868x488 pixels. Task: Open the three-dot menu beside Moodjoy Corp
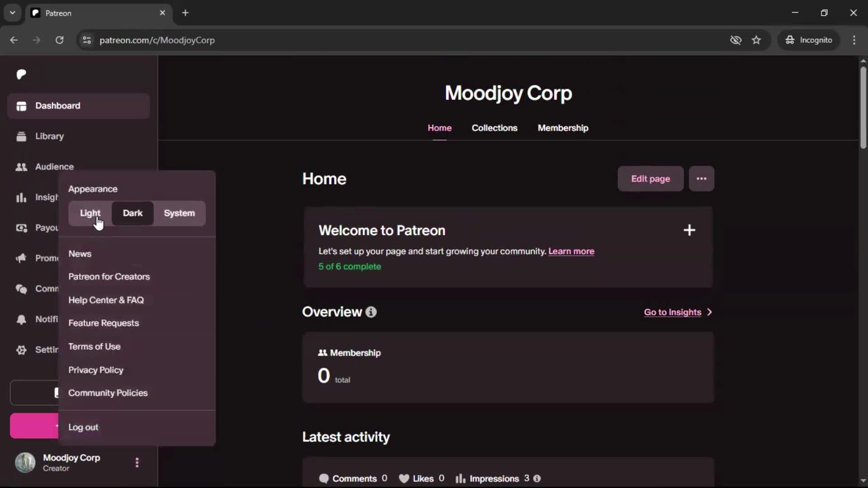click(x=137, y=462)
